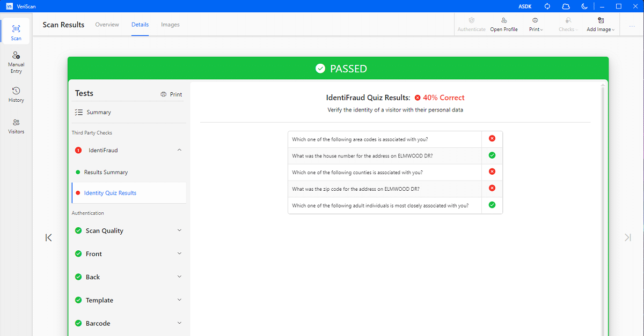This screenshot has width=644, height=336.
Task: Switch to the Images tab
Action: pos(170,25)
